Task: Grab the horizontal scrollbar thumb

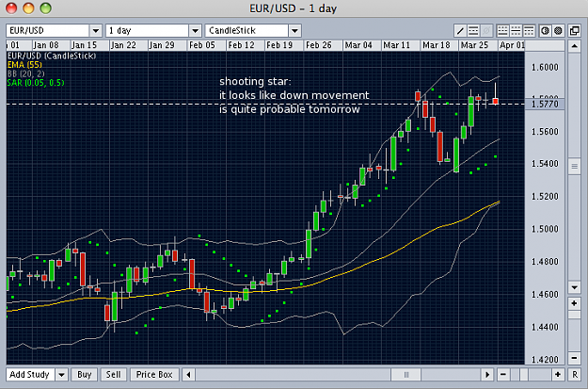Action: [x=406, y=374]
